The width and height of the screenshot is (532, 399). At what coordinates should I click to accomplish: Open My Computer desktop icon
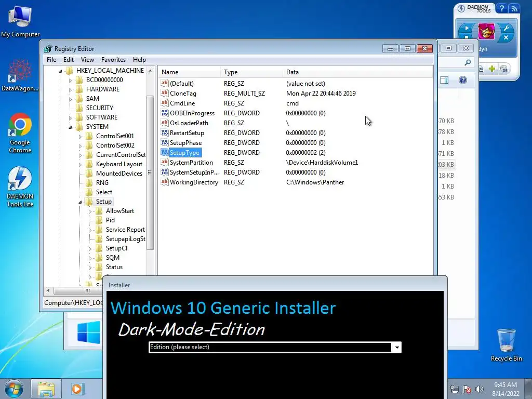point(20,22)
